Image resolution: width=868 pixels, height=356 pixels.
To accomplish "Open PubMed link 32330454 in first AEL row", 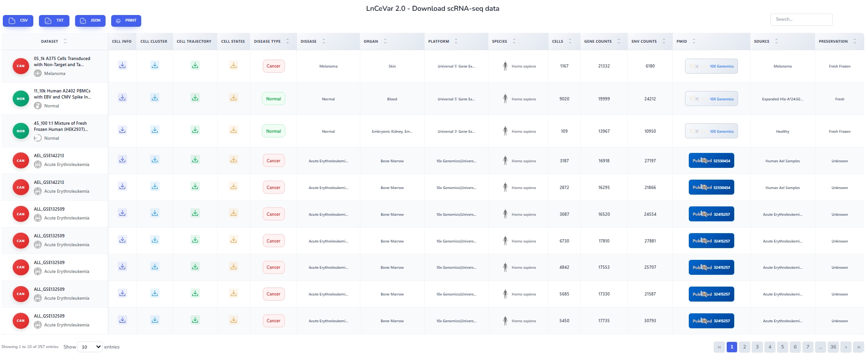I will 711,161.
